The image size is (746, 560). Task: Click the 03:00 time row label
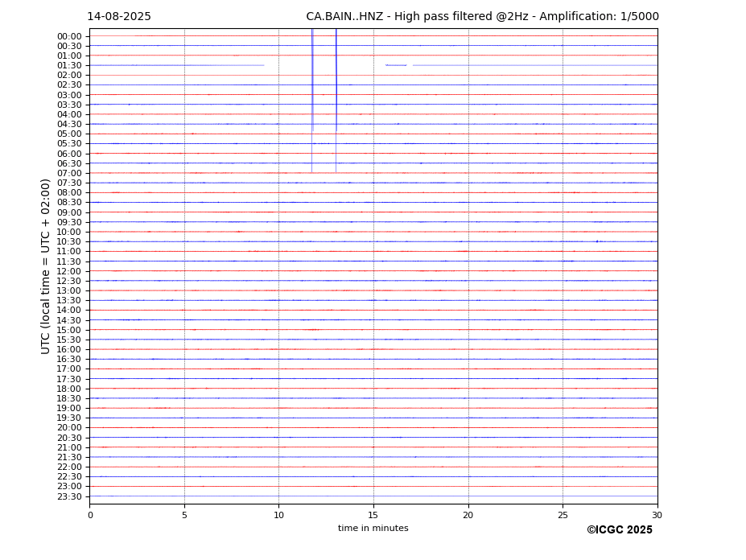tap(69, 95)
